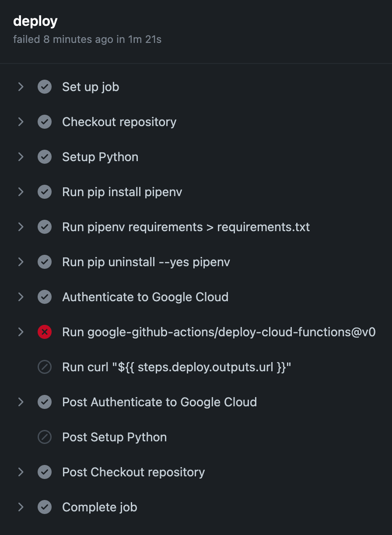This screenshot has width=392, height=535.
Task: Expand the failed deploy-cloud-functions step
Action: (21, 332)
